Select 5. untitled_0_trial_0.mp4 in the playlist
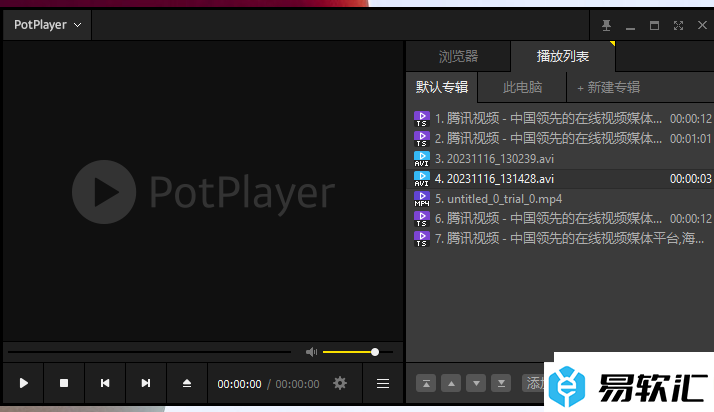The width and height of the screenshot is (714, 412). pos(498,199)
